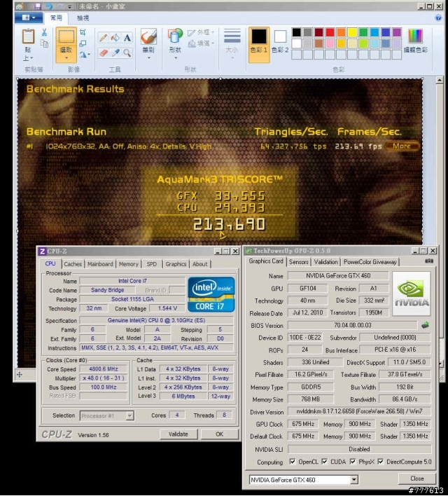Toggle the PhysX checkbox in GPU-Z
Image resolution: width=448 pixels, height=496 pixels.
353,462
